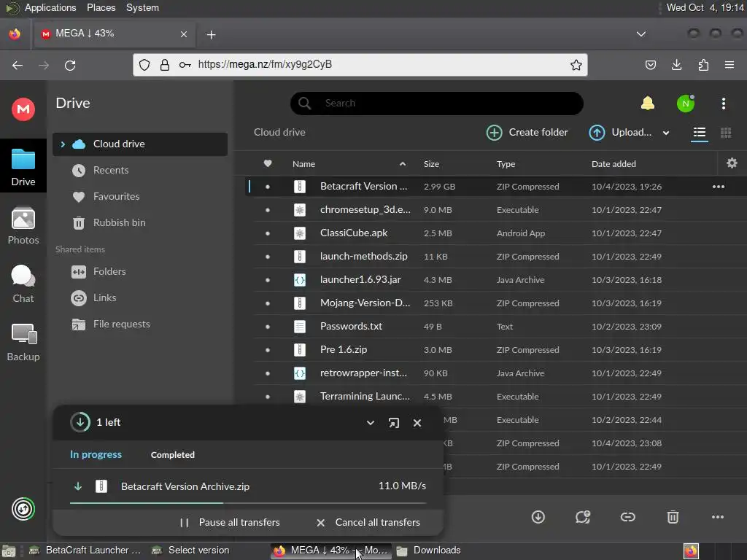
Task: Open a new browser tab
Action: pyautogui.click(x=211, y=34)
